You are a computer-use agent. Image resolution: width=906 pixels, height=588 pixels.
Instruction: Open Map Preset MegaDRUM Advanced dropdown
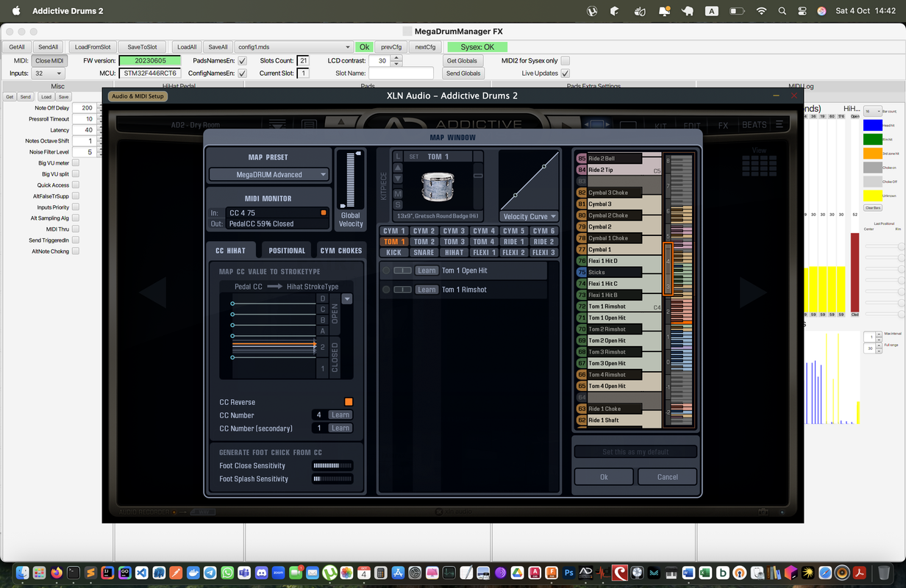[269, 174]
